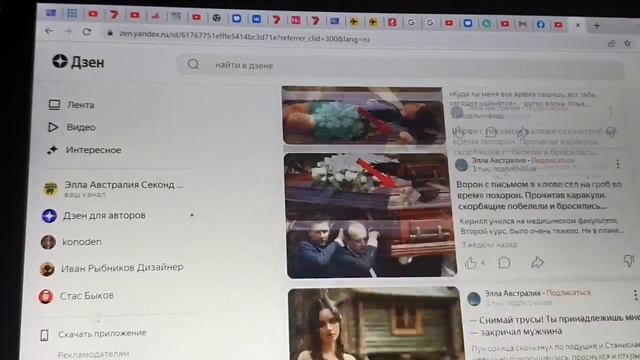Image resolution: width=640 pixels, height=360 pixels.
Task: Open the coffin funeral article thumbnail
Action: (371, 216)
